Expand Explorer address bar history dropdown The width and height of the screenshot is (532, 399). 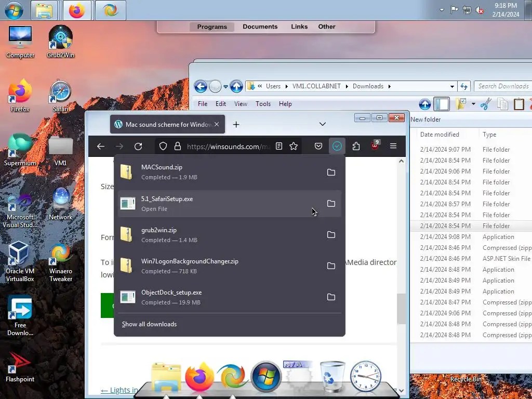pos(452,87)
